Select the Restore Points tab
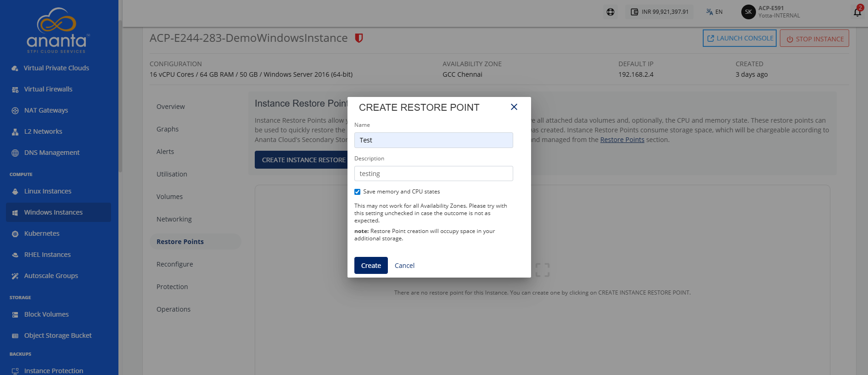868x375 pixels. click(195, 242)
